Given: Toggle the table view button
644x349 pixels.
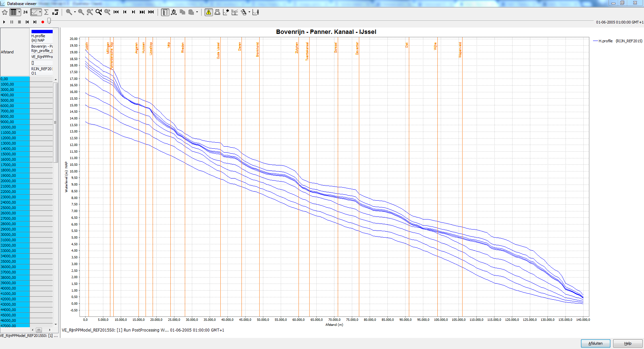Looking at the screenshot, I should (13, 12).
